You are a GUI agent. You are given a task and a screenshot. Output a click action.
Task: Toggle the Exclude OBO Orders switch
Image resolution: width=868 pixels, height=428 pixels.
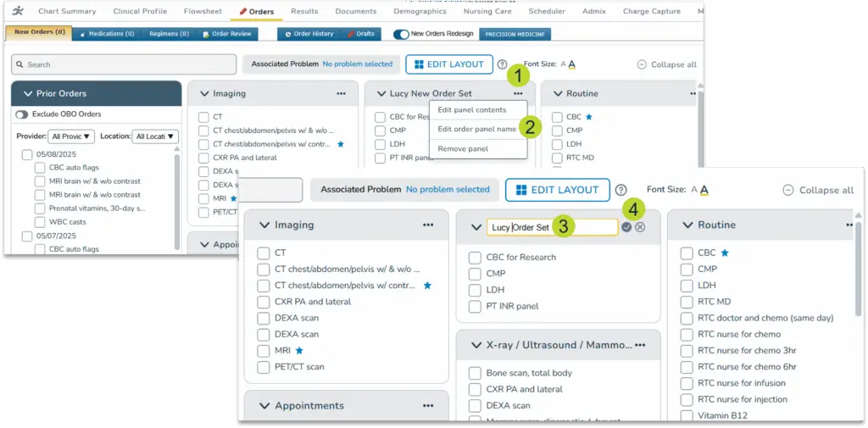tap(22, 114)
